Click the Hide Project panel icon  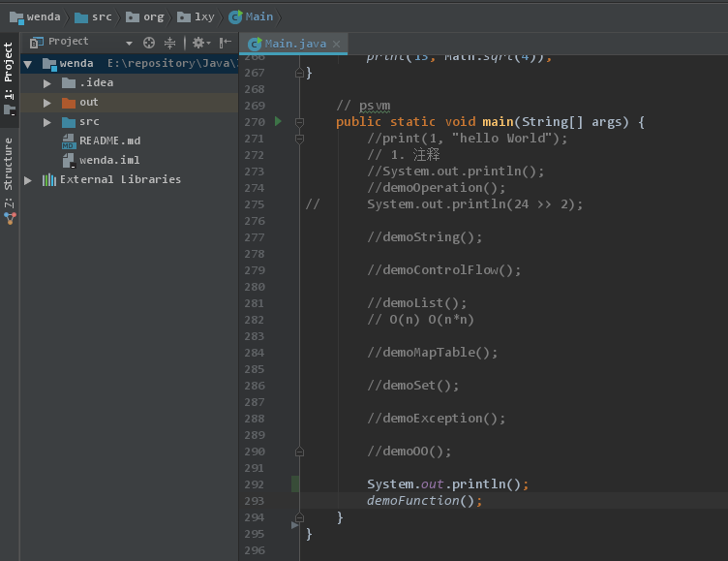point(226,43)
